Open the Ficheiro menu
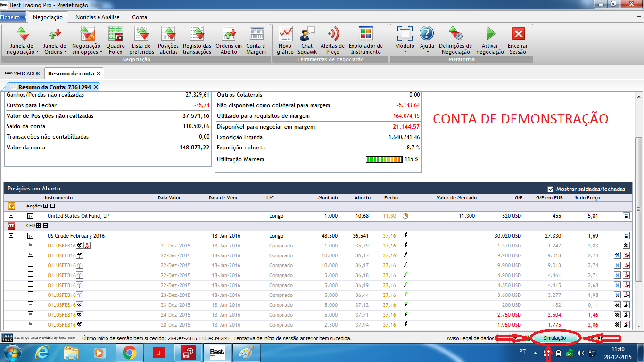Screen dimensions: 644x362 (x=10, y=17)
